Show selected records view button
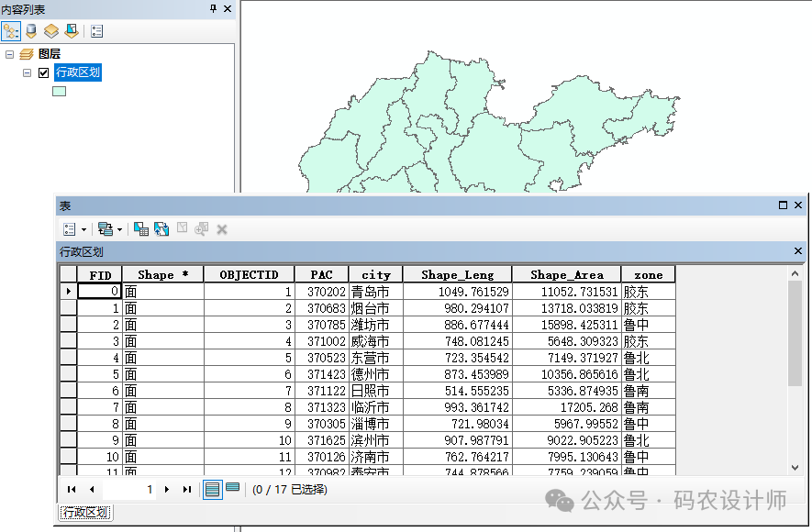 tap(233, 489)
